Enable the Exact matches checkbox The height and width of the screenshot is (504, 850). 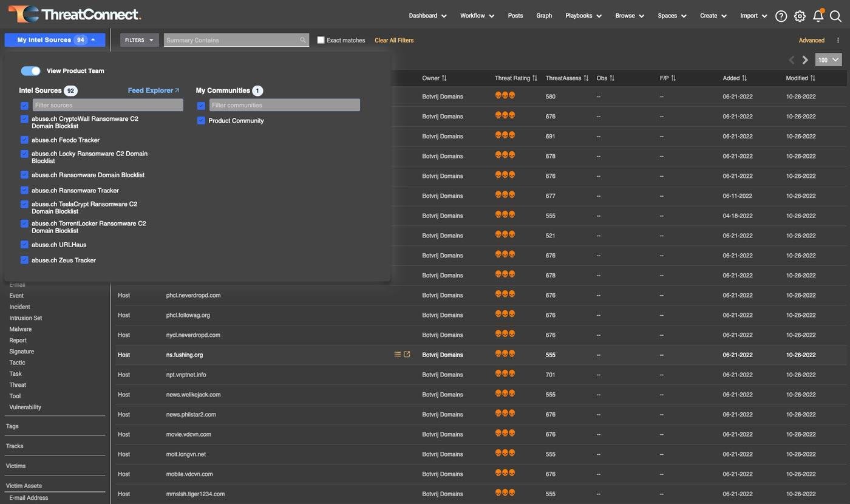[x=321, y=40]
